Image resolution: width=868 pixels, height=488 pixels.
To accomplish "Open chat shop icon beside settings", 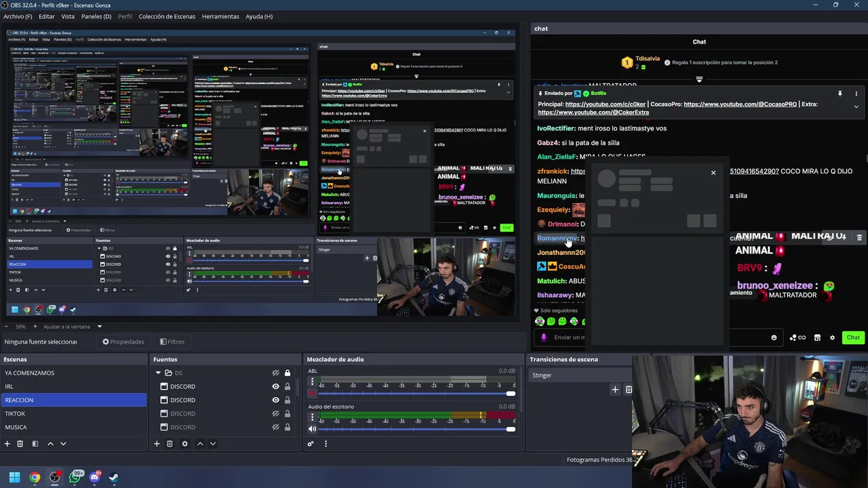I will [x=817, y=338].
